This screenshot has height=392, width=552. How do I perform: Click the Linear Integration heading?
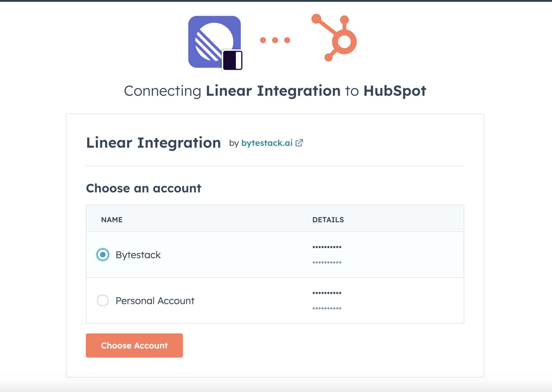pos(153,143)
